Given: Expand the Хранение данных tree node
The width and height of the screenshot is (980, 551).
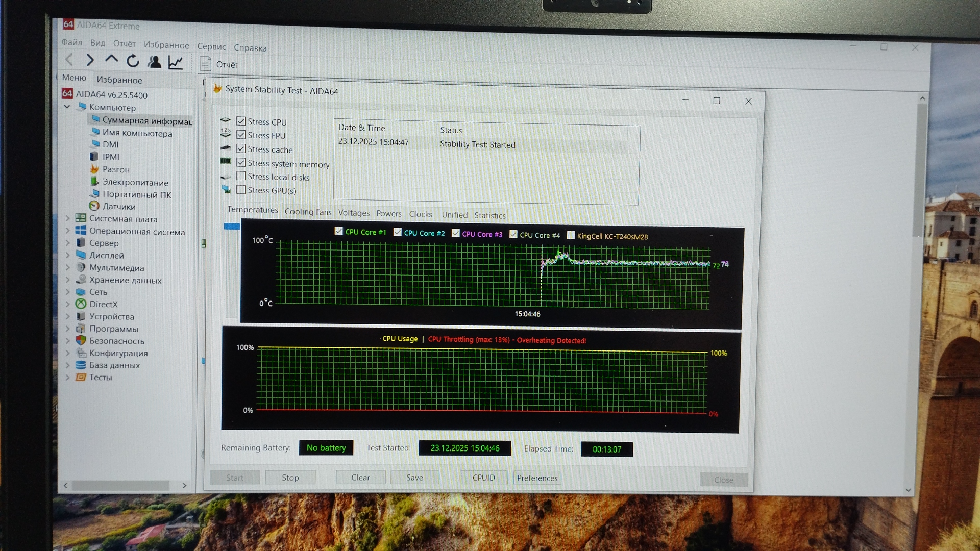Looking at the screenshot, I should pos(67,280).
